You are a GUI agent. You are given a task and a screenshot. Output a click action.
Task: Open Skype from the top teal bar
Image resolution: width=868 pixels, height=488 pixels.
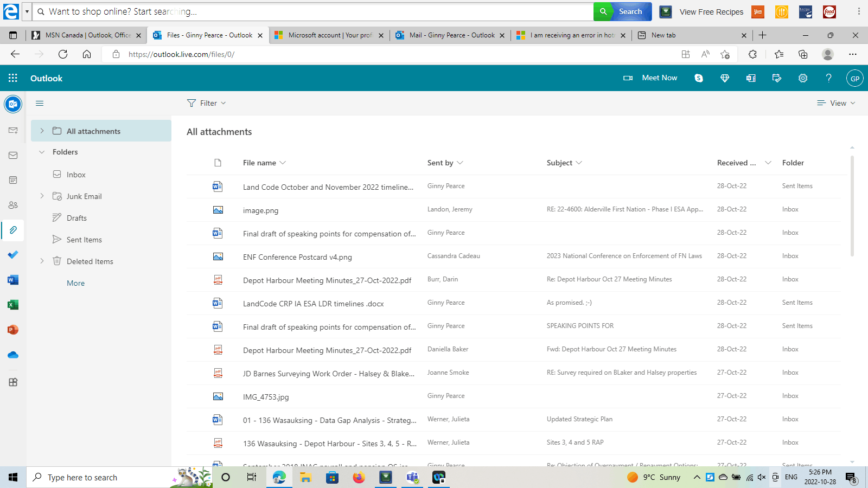tap(699, 78)
